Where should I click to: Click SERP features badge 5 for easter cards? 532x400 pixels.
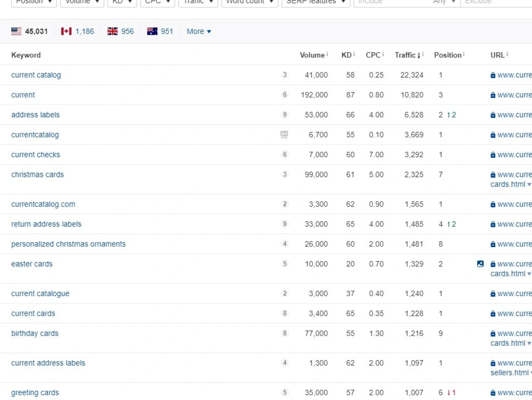coord(285,264)
